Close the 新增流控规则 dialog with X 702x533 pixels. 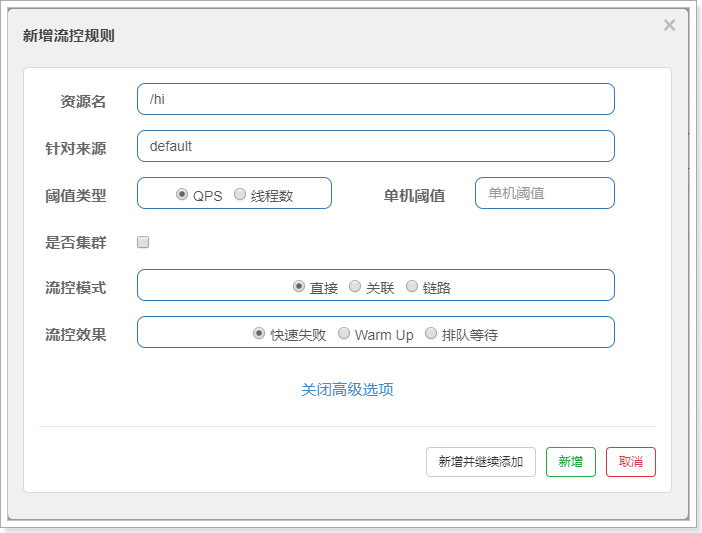[x=669, y=25]
